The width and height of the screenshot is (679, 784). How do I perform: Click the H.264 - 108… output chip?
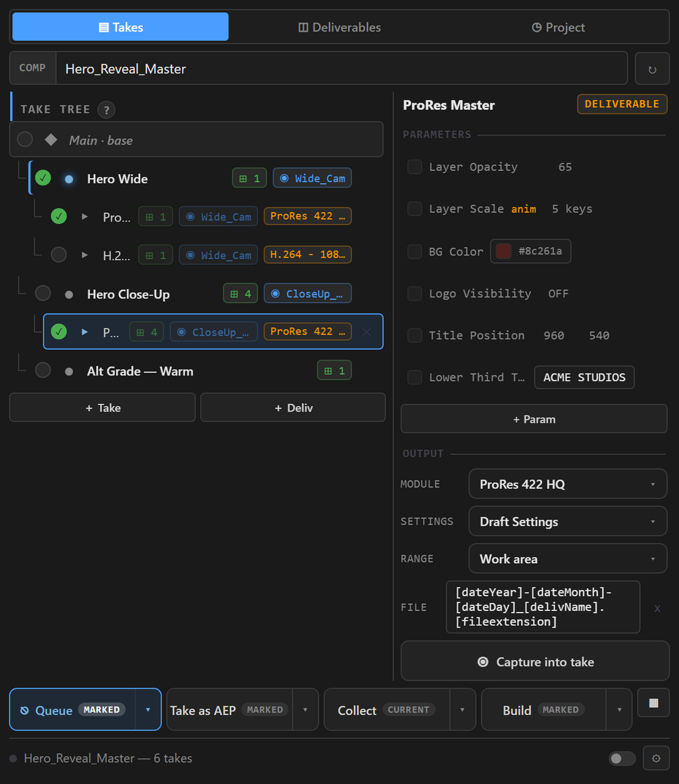click(307, 255)
